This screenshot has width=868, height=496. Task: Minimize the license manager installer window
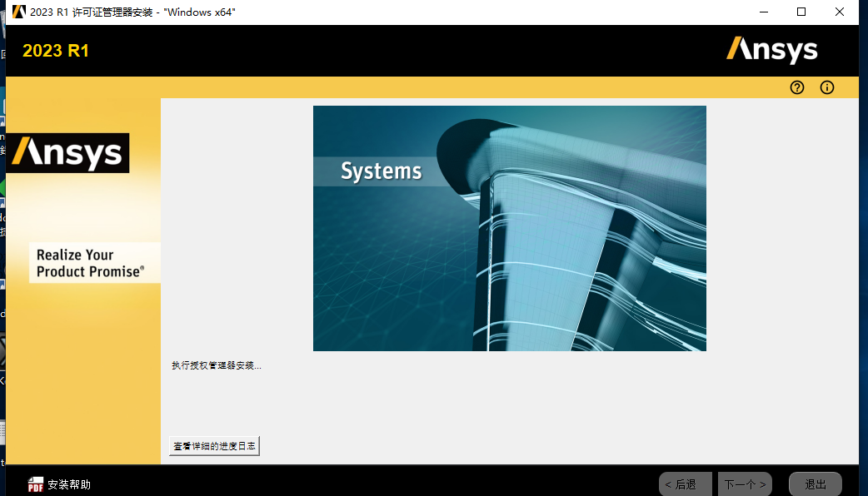pyautogui.click(x=763, y=12)
